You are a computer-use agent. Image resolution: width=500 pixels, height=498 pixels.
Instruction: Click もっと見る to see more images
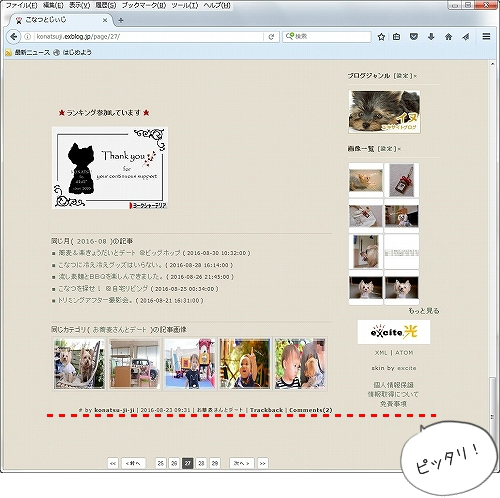(424, 311)
